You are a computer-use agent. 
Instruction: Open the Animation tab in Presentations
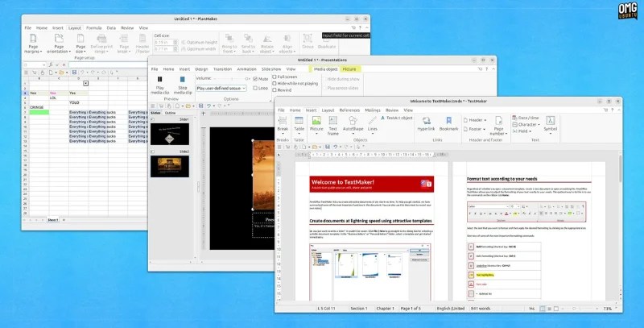(x=247, y=69)
